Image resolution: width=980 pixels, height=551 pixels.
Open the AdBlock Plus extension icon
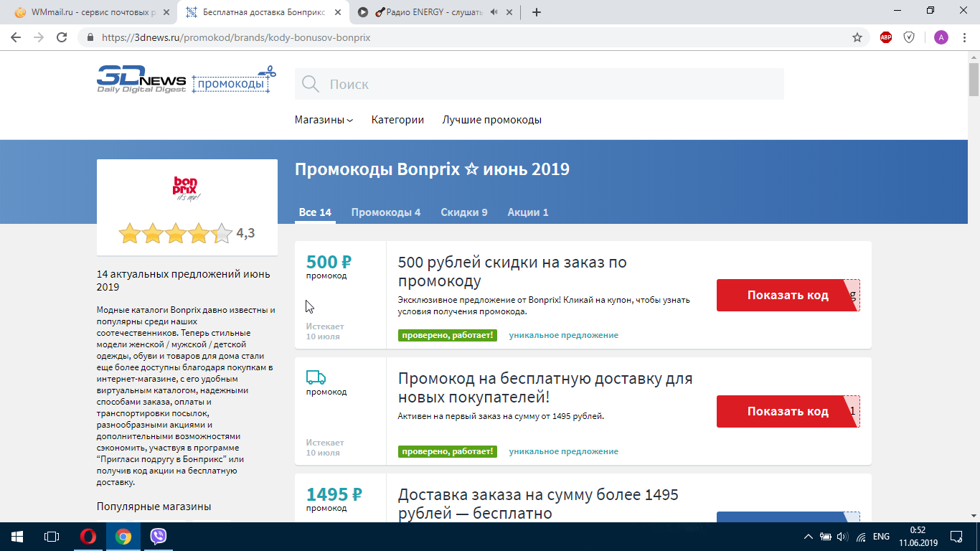[886, 37]
